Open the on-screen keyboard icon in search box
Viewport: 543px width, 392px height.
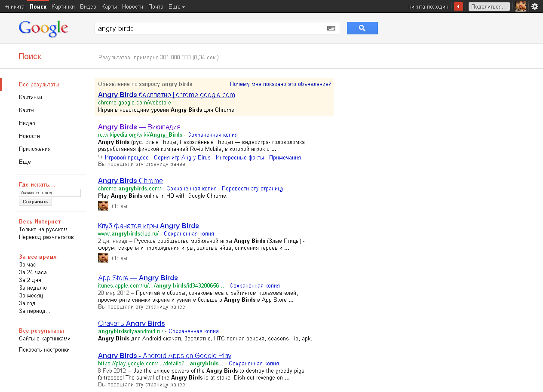click(331, 28)
